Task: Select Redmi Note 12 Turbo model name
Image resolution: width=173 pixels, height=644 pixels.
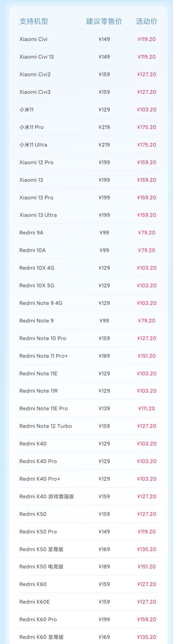Action: [45, 426]
